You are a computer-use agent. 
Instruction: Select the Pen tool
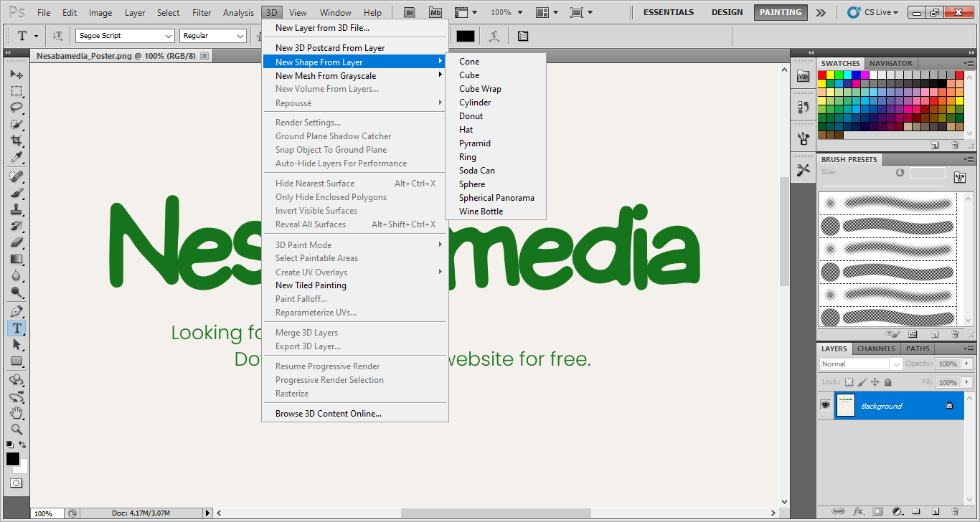click(x=17, y=311)
